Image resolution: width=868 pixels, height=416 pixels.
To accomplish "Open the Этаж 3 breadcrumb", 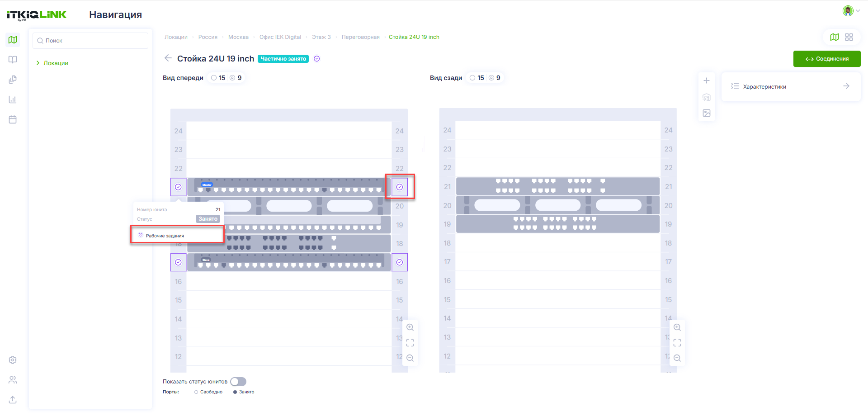I will pos(321,37).
